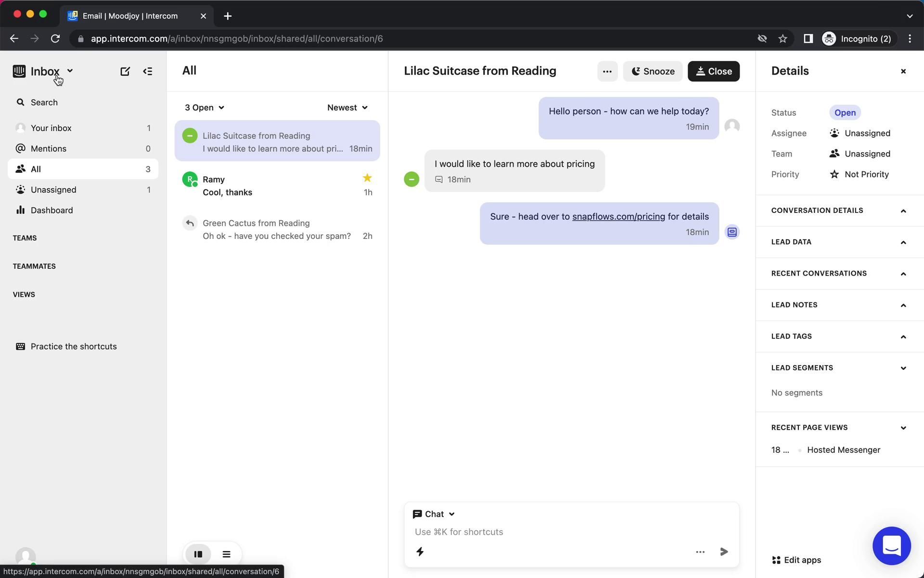This screenshot has width=924, height=578.
Task: Open the snapflows.com/pricing link
Action: pyautogui.click(x=618, y=217)
